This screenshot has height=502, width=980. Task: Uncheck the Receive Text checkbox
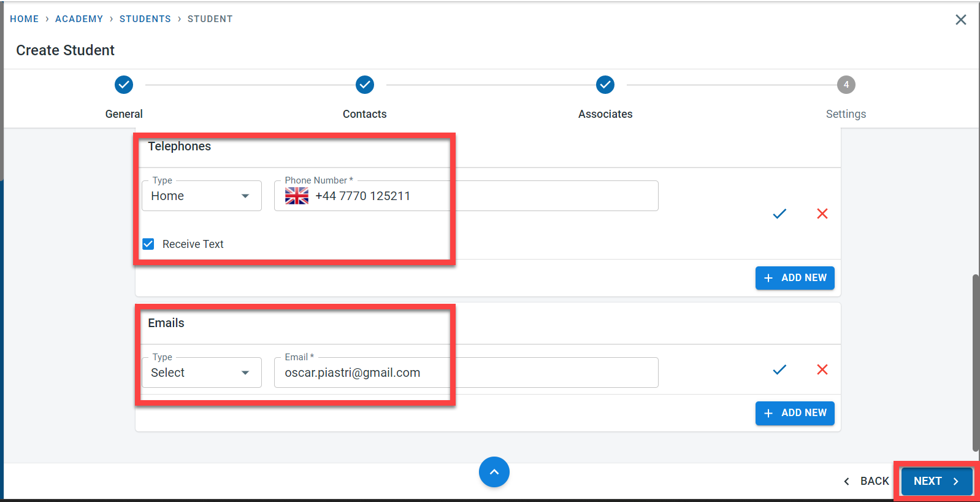coord(148,244)
